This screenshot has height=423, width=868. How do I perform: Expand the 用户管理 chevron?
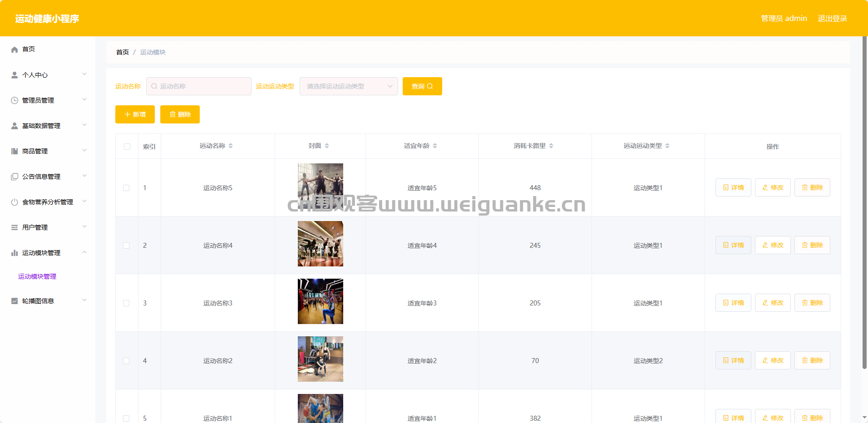pyautogui.click(x=84, y=227)
